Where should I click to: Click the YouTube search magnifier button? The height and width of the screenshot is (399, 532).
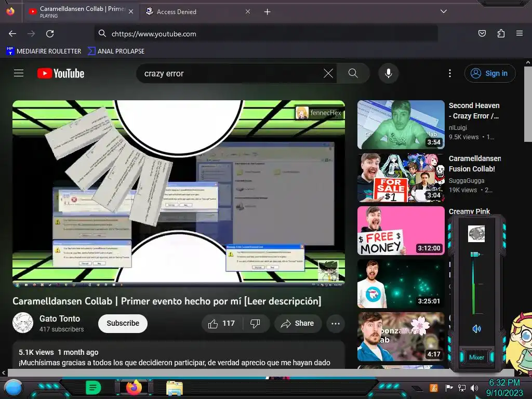[353, 73]
